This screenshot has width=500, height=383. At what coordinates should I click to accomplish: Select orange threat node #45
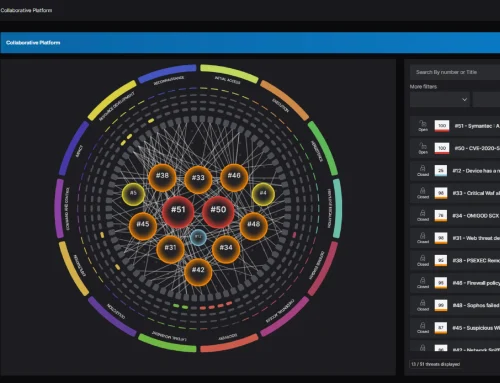pos(143,226)
